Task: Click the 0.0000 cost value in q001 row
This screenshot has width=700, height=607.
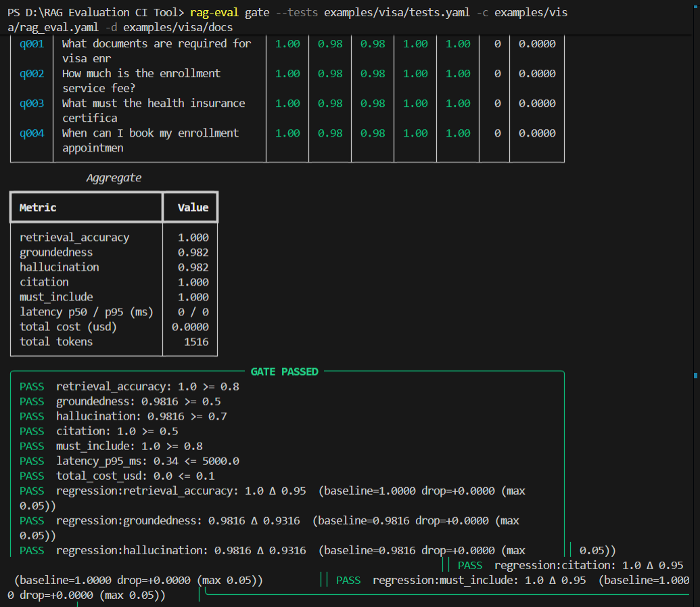Action: (537, 44)
